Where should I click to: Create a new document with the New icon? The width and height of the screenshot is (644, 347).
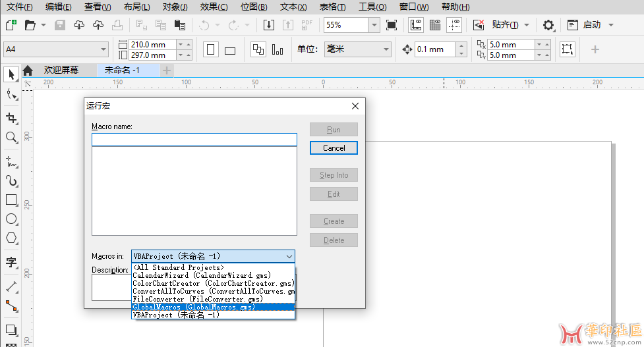(11, 25)
